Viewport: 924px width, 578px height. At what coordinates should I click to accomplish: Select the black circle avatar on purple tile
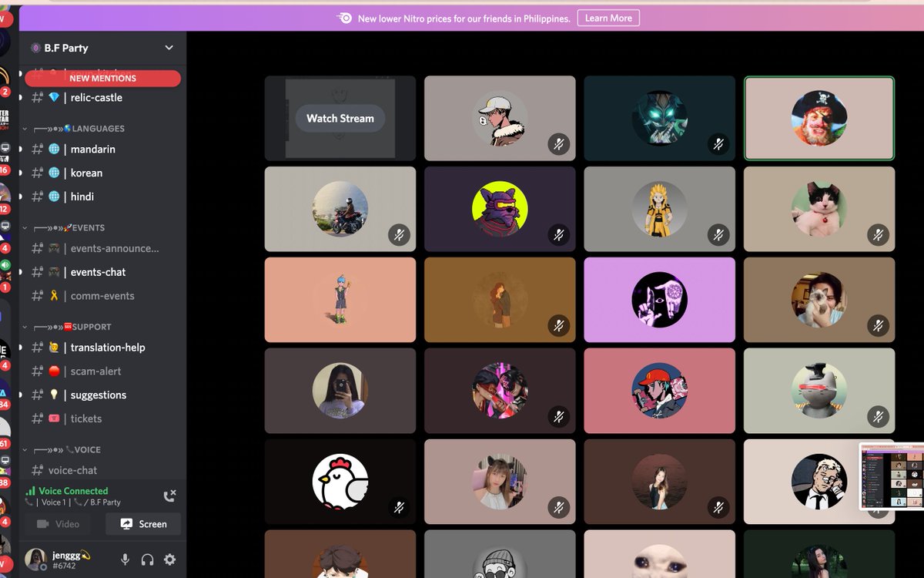(660, 300)
